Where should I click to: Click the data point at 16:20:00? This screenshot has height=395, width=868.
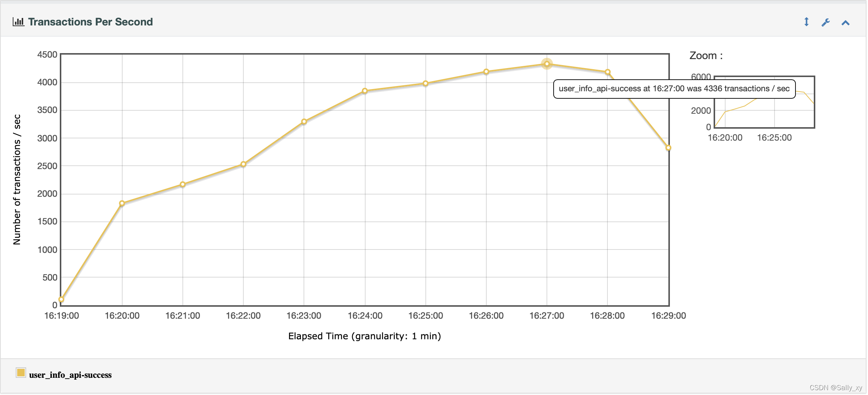[x=122, y=203]
